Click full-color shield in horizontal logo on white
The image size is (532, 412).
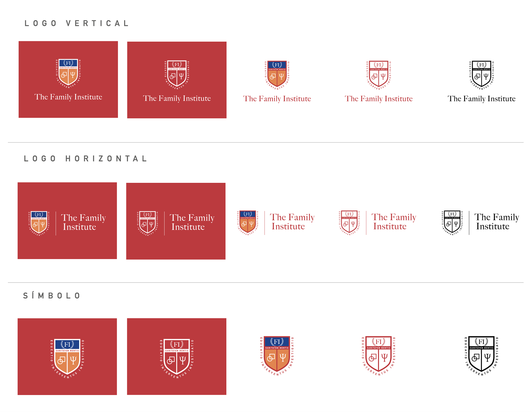[248, 222]
